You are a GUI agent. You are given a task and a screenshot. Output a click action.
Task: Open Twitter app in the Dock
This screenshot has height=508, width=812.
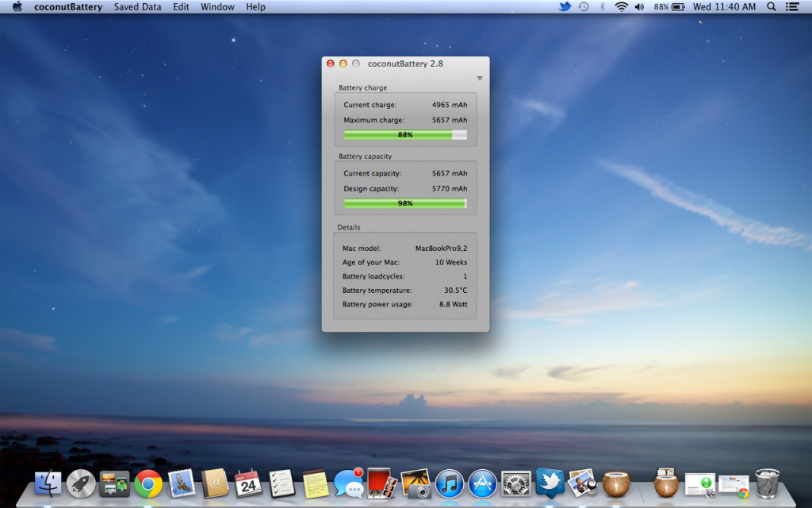pyautogui.click(x=550, y=483)
